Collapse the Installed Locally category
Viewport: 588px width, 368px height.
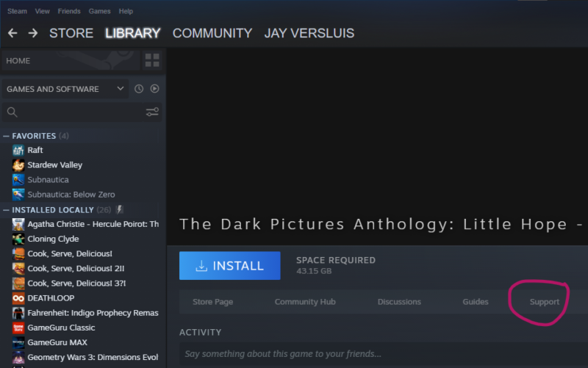6,210
